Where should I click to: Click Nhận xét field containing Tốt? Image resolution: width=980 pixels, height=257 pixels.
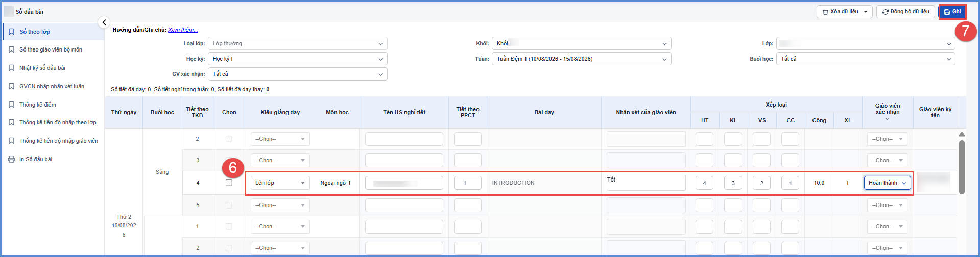[646, 183]
